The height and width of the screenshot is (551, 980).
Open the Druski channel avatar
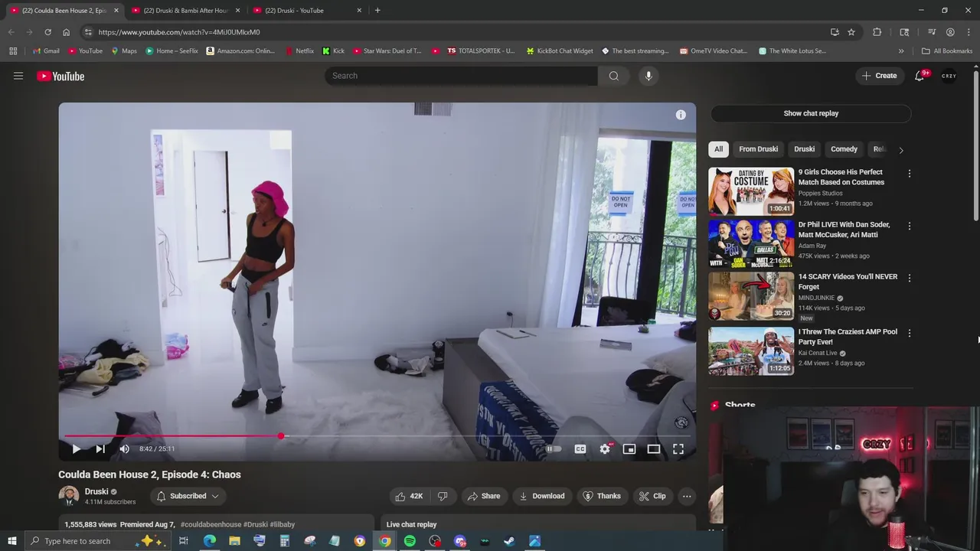pos(69,496)
